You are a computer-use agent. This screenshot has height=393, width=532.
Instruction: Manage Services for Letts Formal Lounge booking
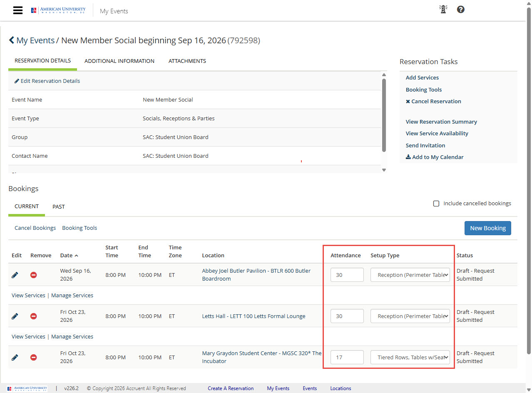[x=72, y=336]
